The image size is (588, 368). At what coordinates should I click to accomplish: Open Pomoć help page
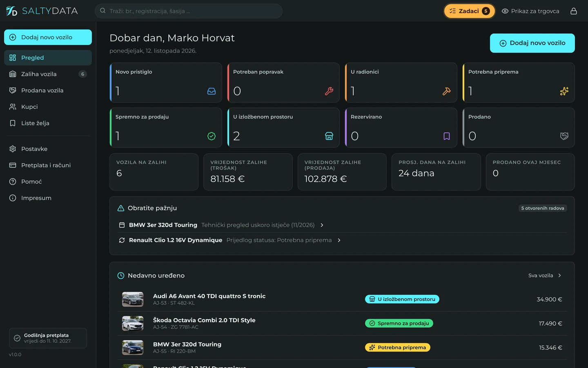click(48, 182)
